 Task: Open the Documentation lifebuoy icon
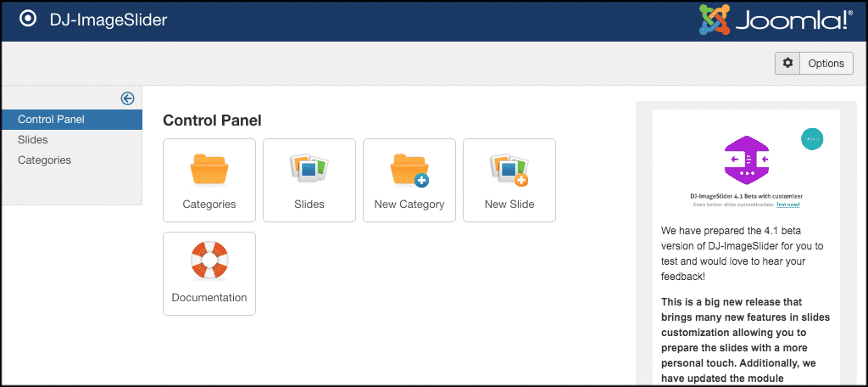click(209, 261)
